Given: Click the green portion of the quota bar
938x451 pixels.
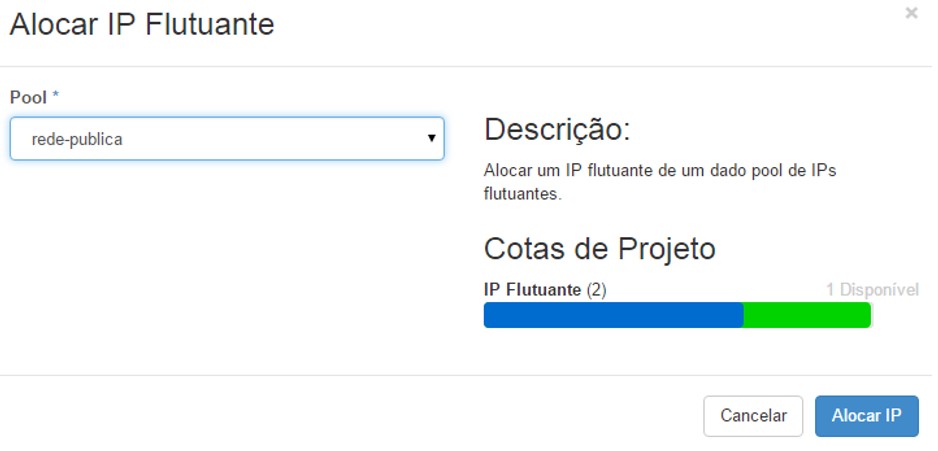Looking at the screenshot, I should [807, 315].
